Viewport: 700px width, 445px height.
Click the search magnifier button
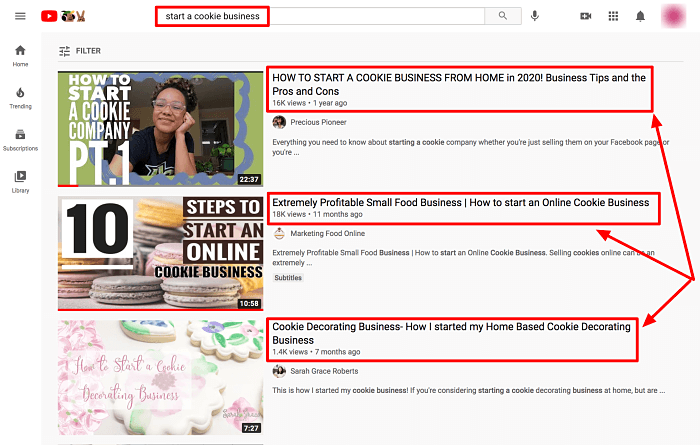click(x=503, y=16)
